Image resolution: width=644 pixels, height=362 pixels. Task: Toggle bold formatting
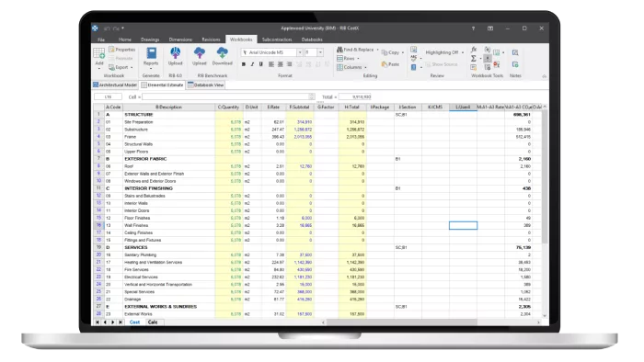tap(244, 64)
